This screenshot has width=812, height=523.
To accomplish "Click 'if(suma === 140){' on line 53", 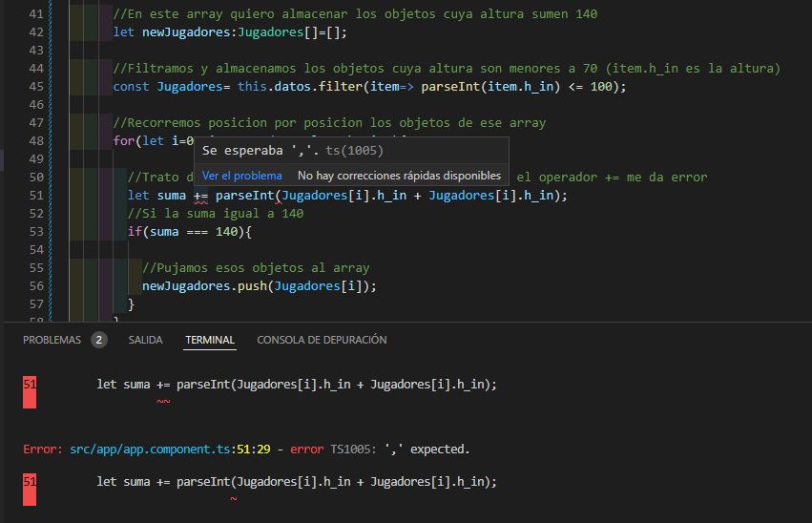I will 190,232.
